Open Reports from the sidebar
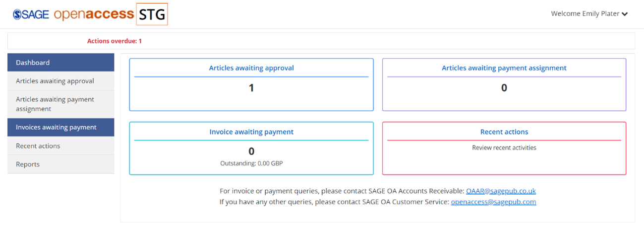The width and height of the screenshot is (644, 227). (61, 164)
